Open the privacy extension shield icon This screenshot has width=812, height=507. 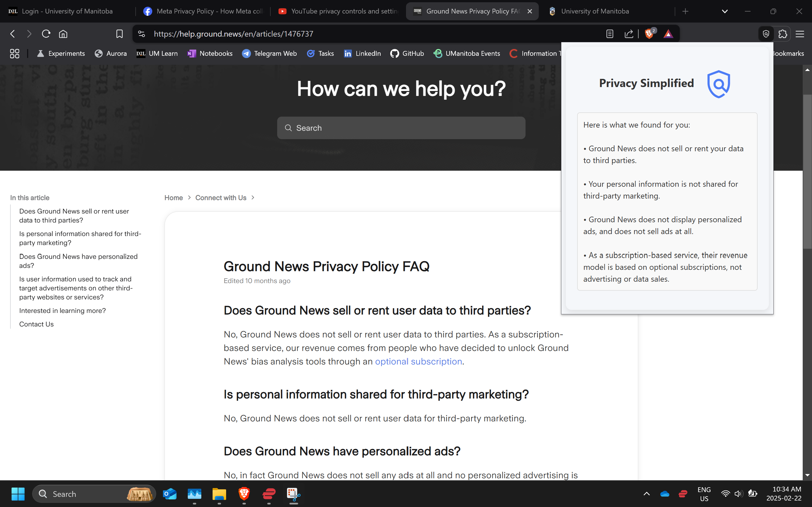click(766, 34)
